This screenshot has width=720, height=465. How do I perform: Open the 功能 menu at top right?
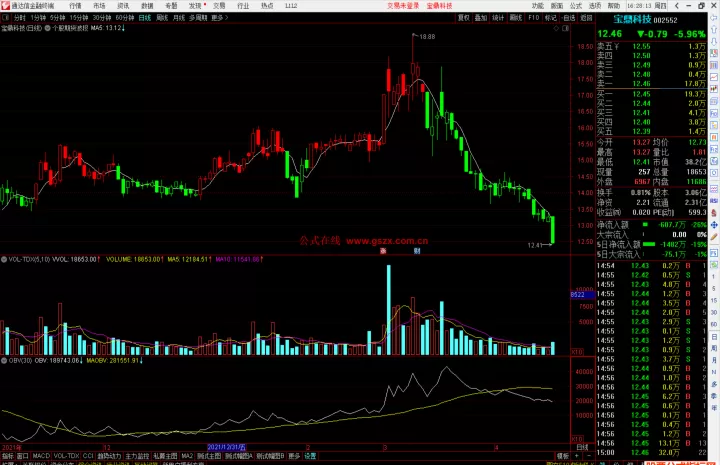[x=538, y=6]
